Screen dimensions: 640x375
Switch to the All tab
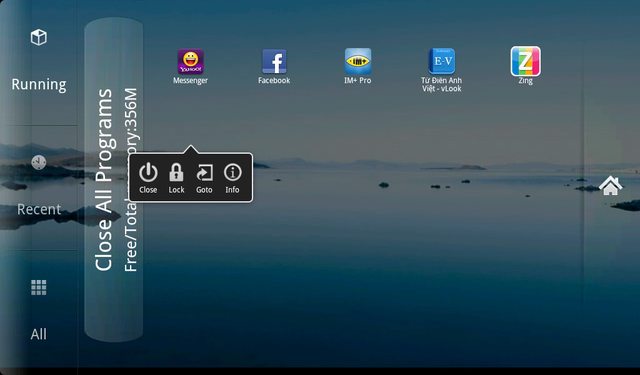point(39,334)
